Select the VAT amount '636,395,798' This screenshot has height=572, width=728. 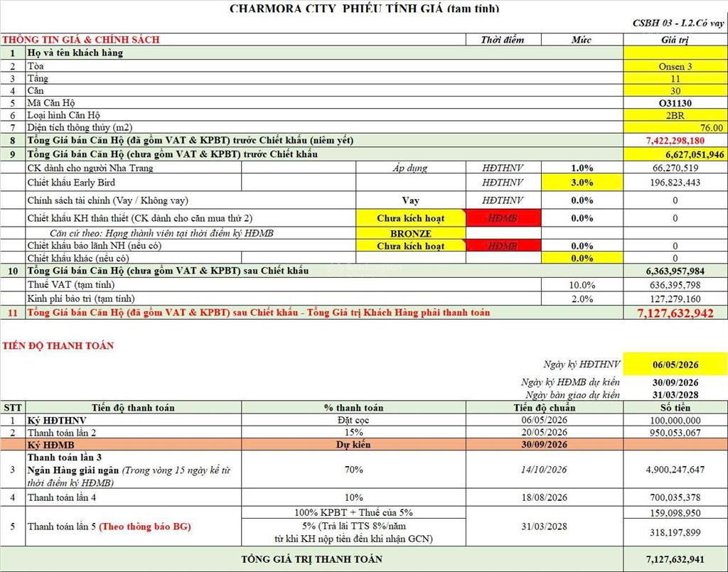(675, 285)
